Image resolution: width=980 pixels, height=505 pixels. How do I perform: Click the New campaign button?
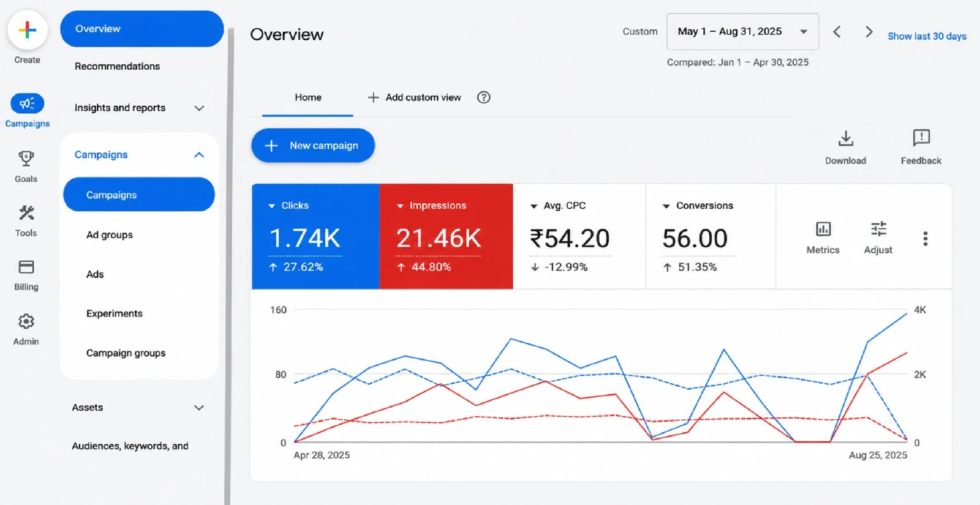(313, 146)
